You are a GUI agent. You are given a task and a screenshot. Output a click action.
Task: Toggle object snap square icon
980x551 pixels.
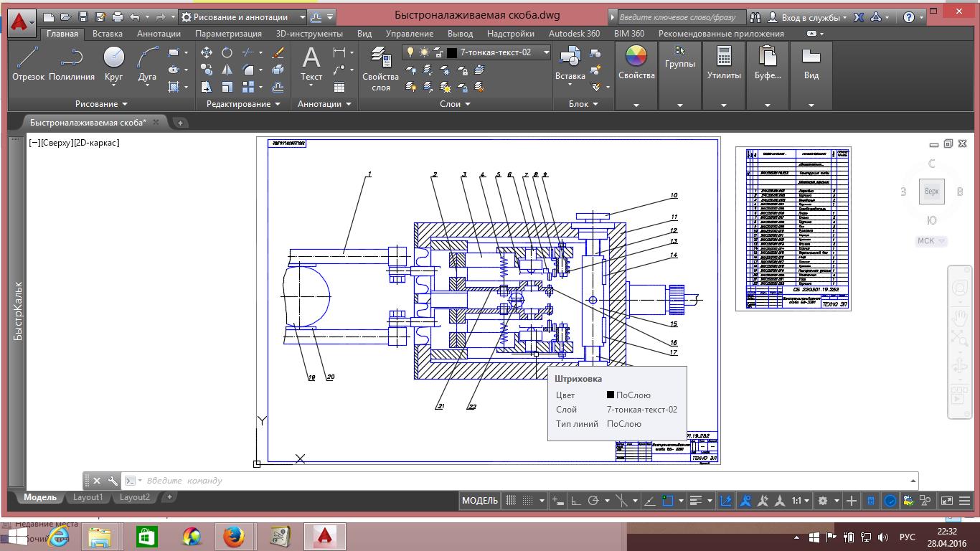[x=668, y=501]
